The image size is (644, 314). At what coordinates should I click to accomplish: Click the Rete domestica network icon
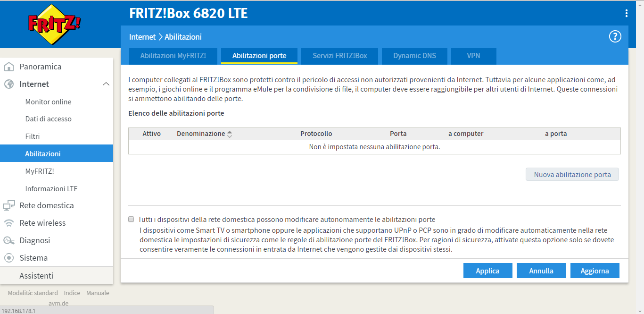coord(9,205)
